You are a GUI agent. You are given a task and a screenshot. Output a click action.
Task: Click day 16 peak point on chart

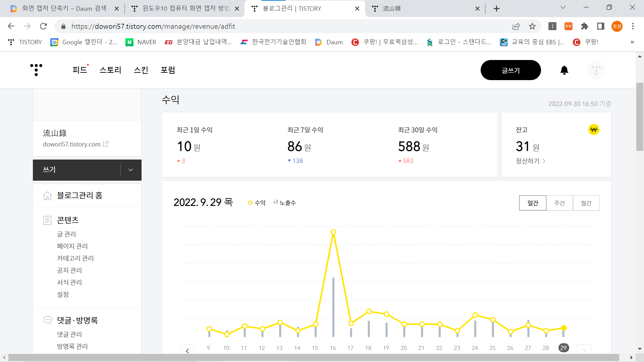click(x=333, y=232)
